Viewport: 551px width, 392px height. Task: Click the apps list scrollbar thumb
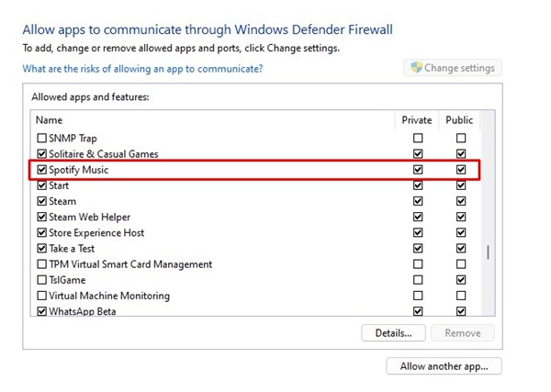click(488, 254)
